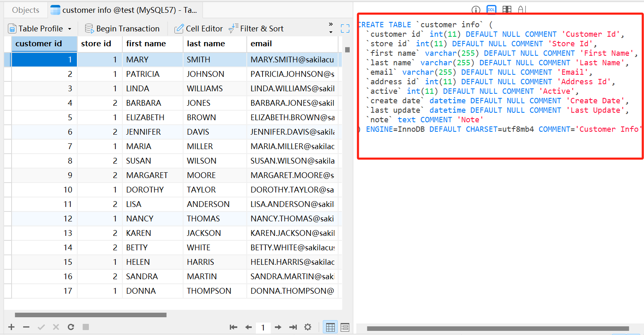Click the Begin Transaction icon

[x=89, y=29]
